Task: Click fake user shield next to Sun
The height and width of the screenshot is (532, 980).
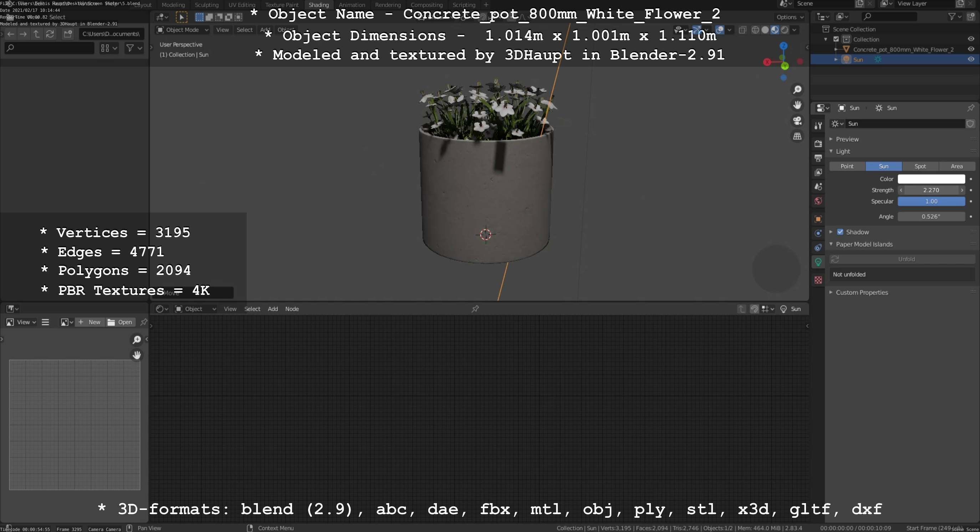Action: pos(970,124)
